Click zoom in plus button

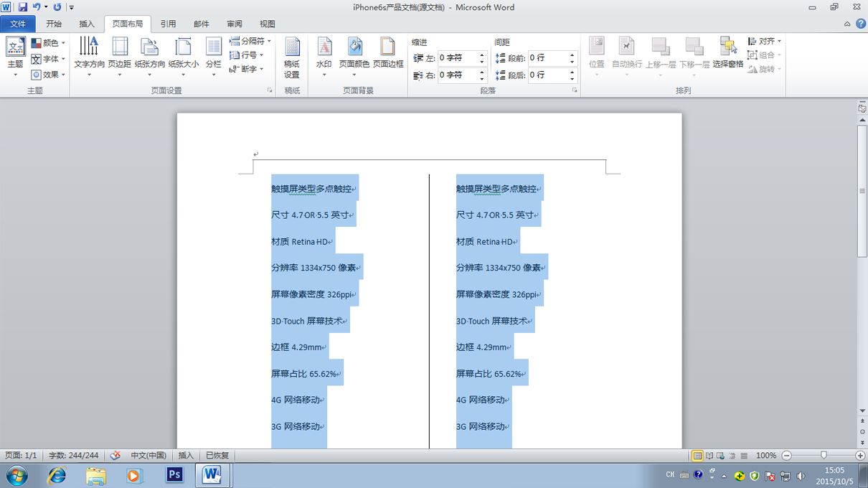(860, 455)
